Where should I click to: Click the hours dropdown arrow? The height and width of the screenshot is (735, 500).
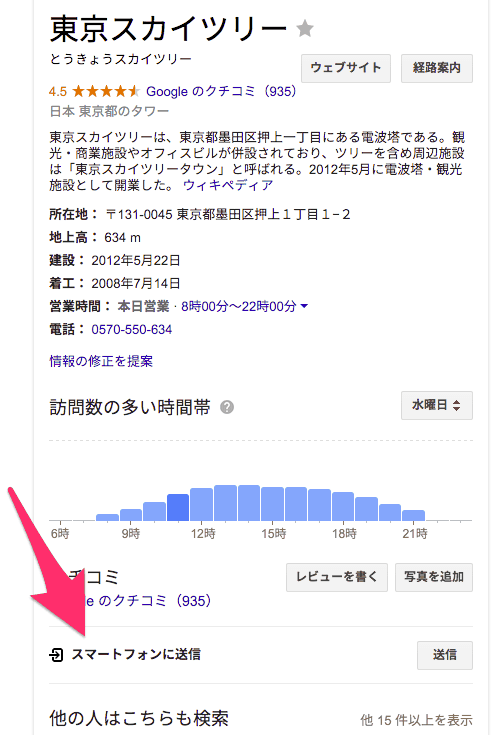[304, 306]
